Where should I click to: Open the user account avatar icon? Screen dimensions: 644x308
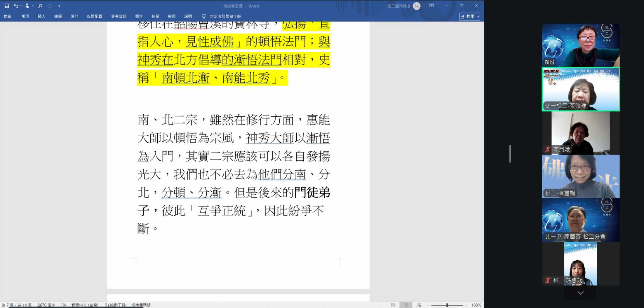click(x=417, y=6)
